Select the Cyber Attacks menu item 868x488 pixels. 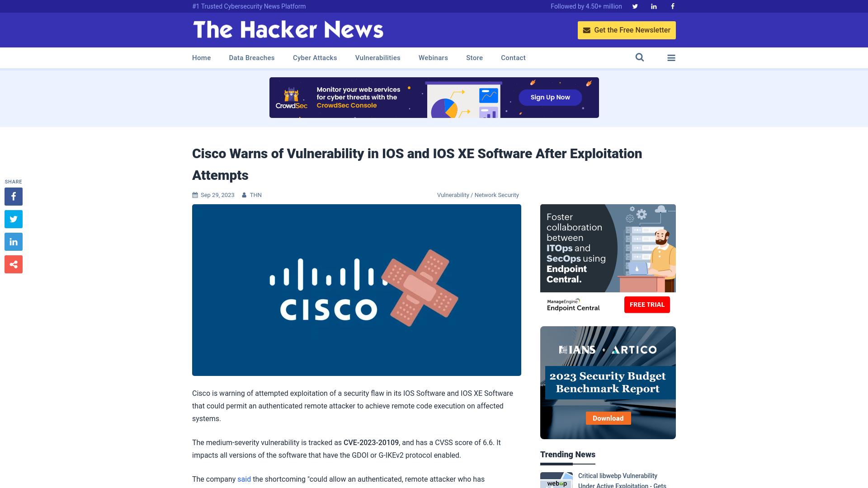[x=315, y=58]
